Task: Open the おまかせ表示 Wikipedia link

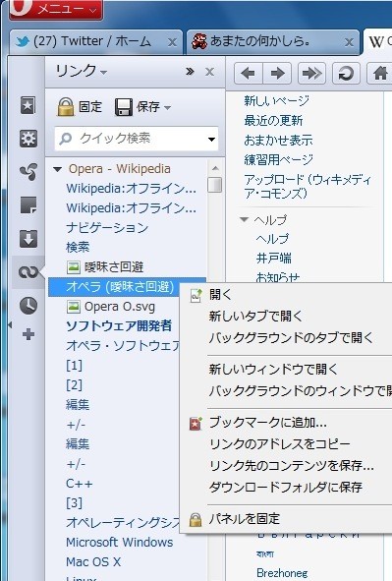Action: [x=278, y=140]
